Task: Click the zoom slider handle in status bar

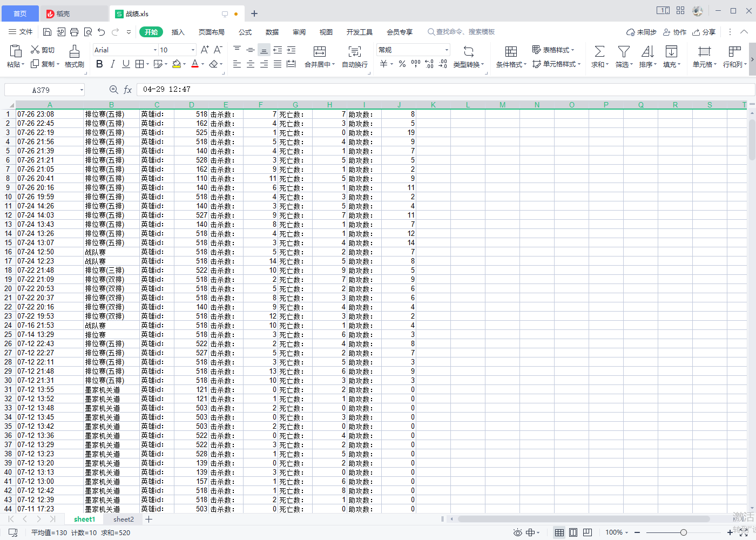Action: pos(683,532)
